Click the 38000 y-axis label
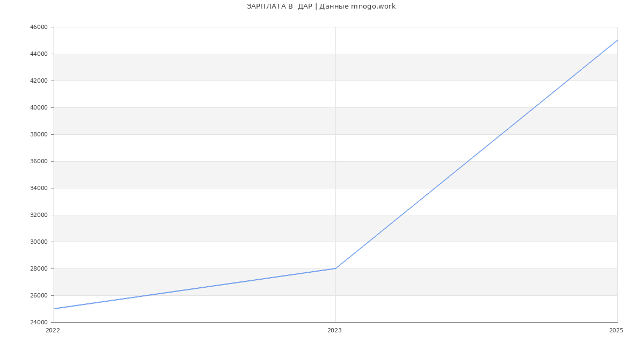 pyautogui.click(x=39, y=134)
